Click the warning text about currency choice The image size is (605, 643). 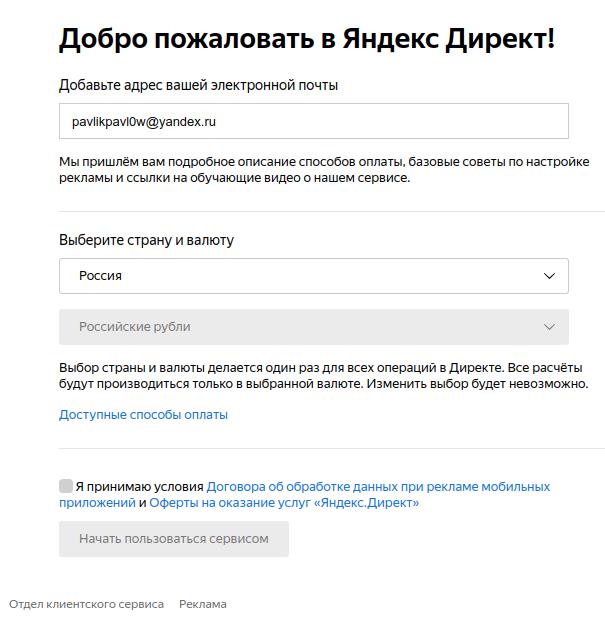pyautogui.click(x=324, y=376)
